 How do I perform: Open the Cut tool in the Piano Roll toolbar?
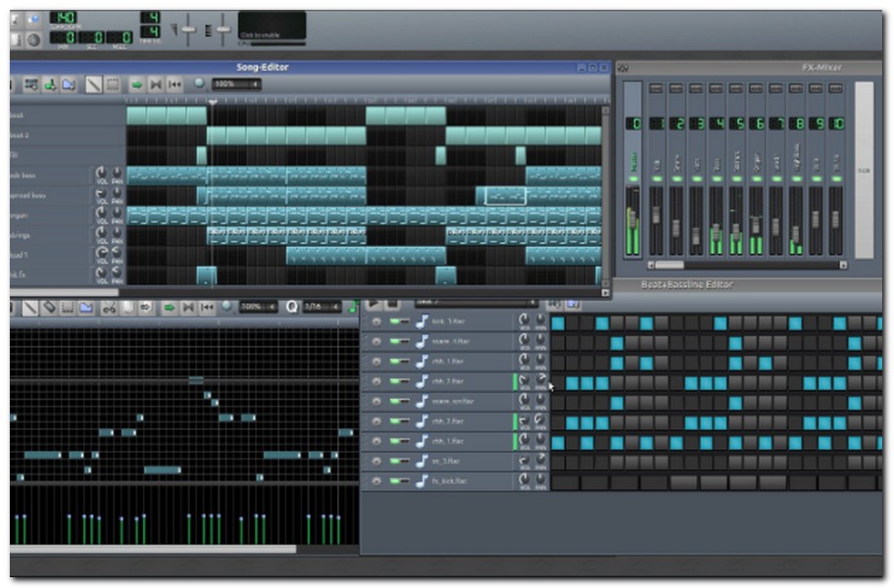click(109, 307)
